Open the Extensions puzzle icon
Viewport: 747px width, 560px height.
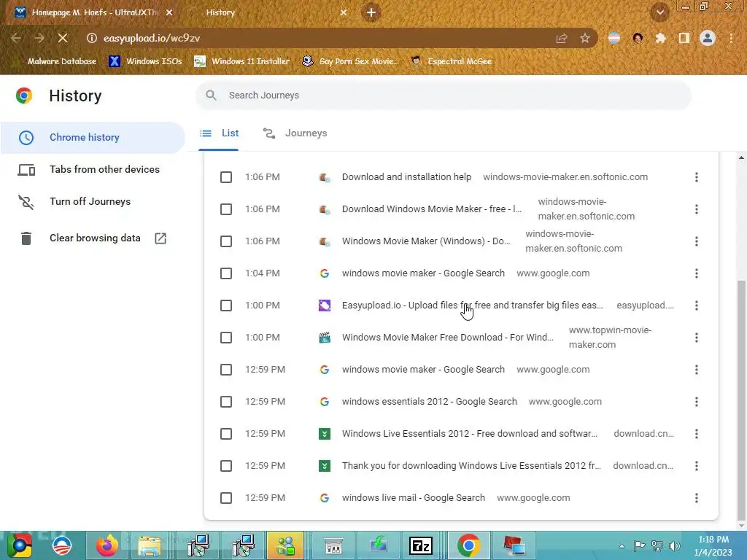coord(660,38)
